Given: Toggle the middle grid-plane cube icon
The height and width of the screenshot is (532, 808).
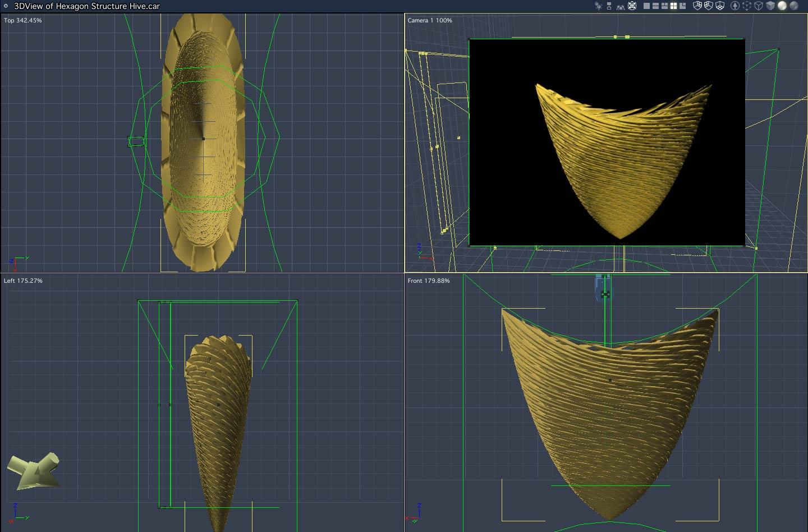Looking at the screenshot, I should click(709, 6).
